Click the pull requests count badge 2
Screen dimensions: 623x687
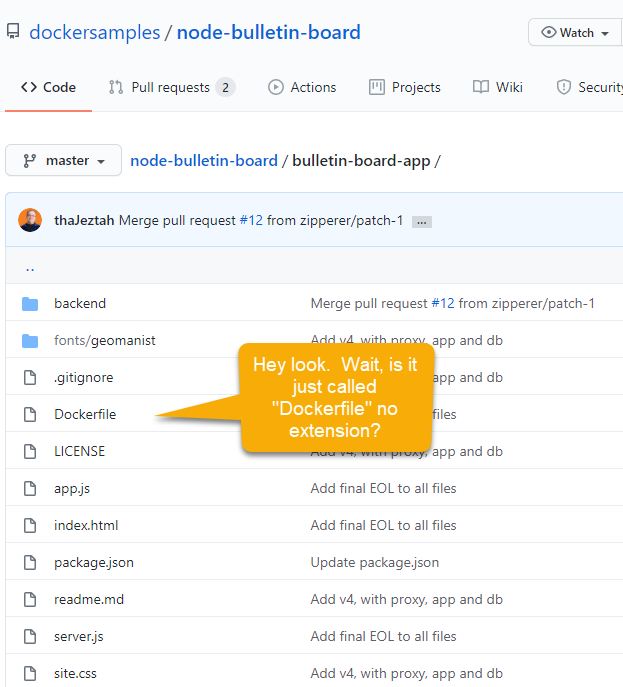tap(225, 87)
